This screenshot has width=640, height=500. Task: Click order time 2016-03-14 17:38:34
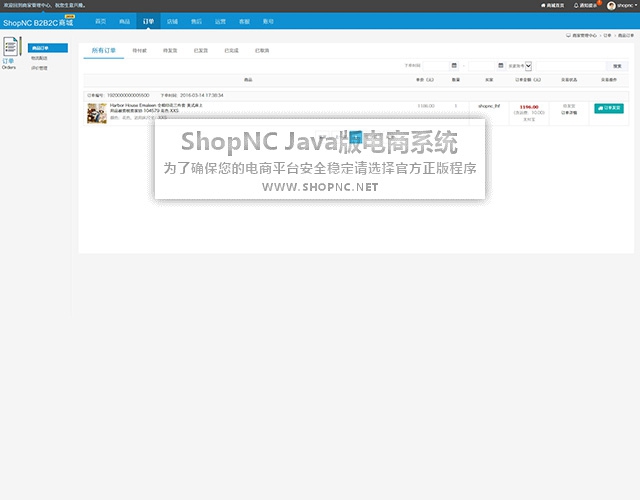click(202, 95)
